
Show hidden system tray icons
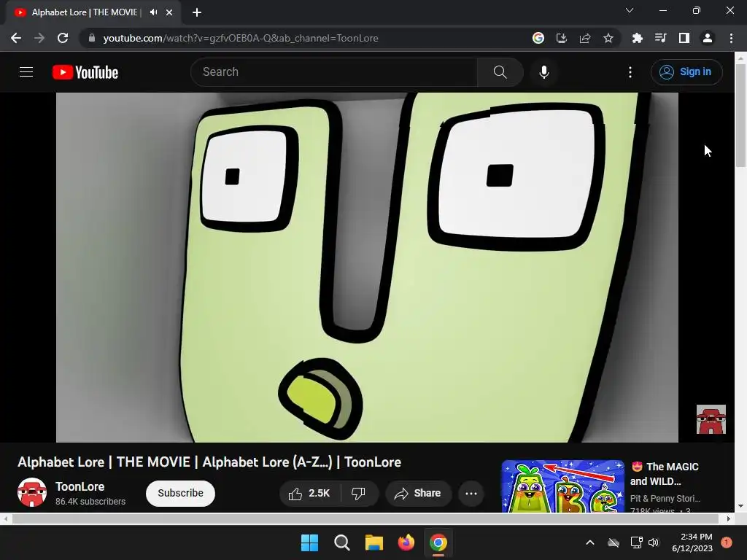(x=589, y=542)
